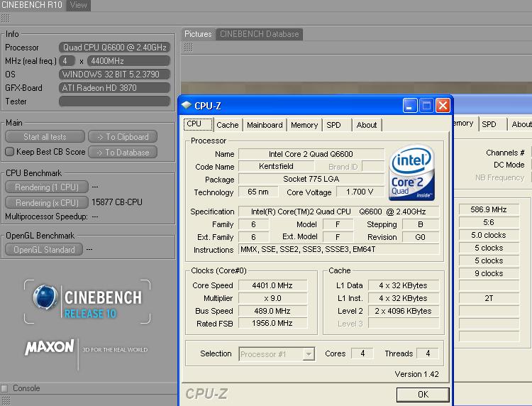Click the Threads count value 4
The height and width of the screenshot is (406, 532).
pos(428,353)
